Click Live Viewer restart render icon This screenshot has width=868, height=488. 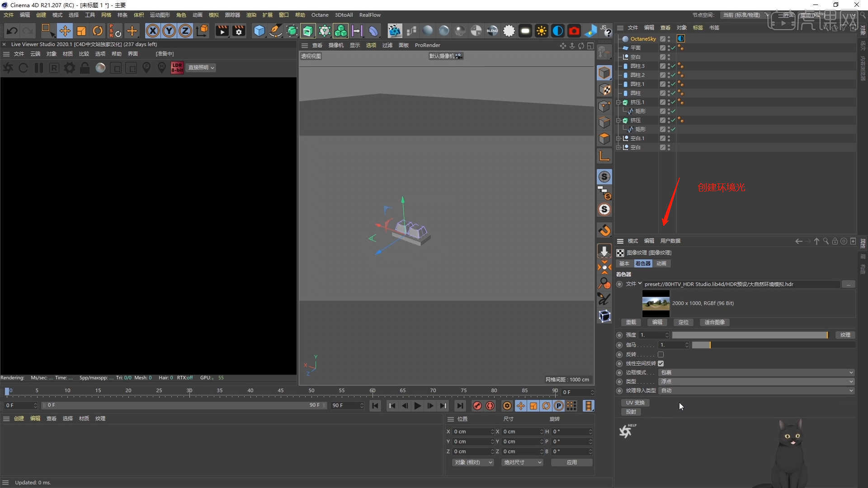(x=24, y=68)
